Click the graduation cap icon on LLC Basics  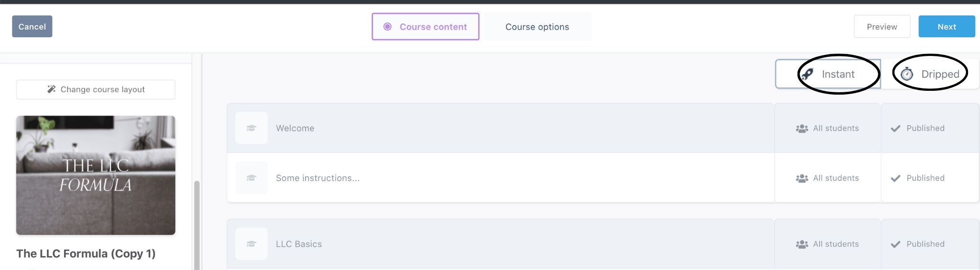click(x=251, y=244)
